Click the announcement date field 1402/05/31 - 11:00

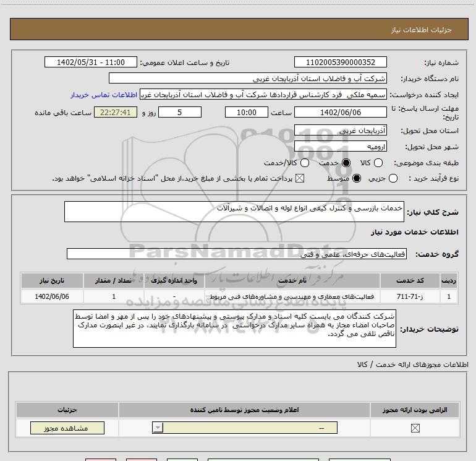click(91, 62)
